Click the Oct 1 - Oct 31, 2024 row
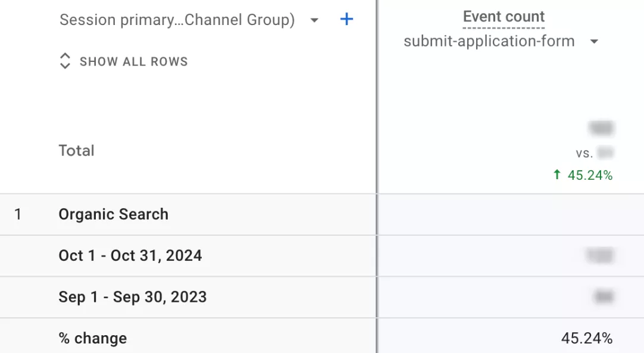Viewport: 644px width, 353px height. click(x=130, y=255)
